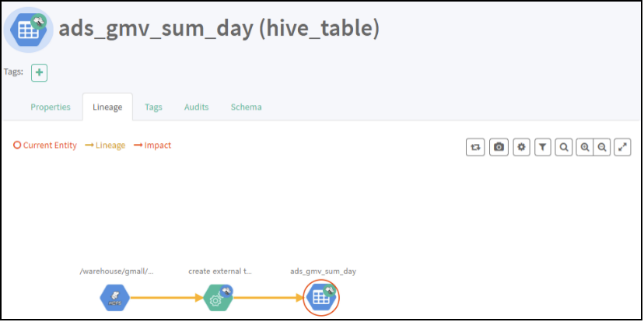Zoom out of the lineage graph

click(601, 146)
